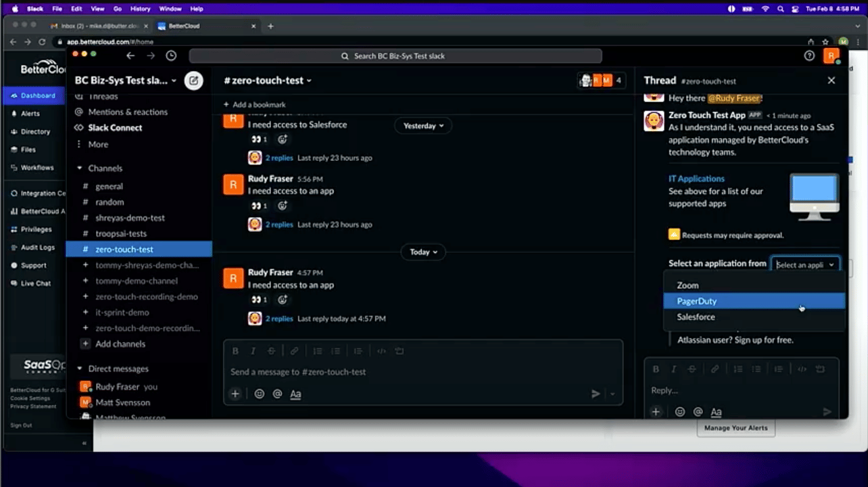Toggle text formatting Aa in main composer

[295, 394]
